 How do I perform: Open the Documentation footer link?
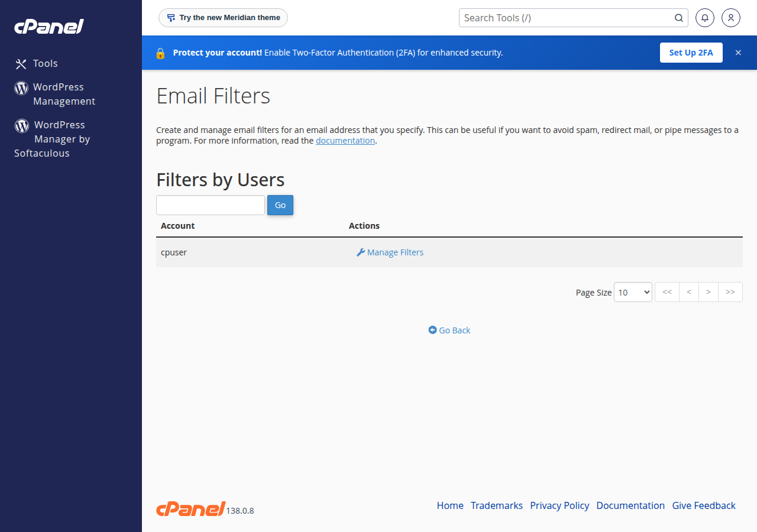click(x=630, y=505)
